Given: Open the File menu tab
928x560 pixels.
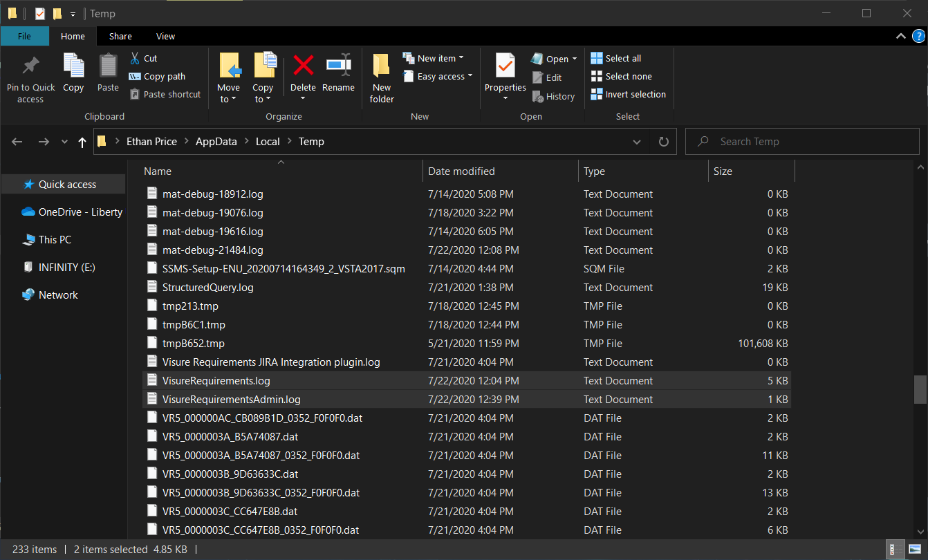Looking at the screenshot, I should pos(24,37).
